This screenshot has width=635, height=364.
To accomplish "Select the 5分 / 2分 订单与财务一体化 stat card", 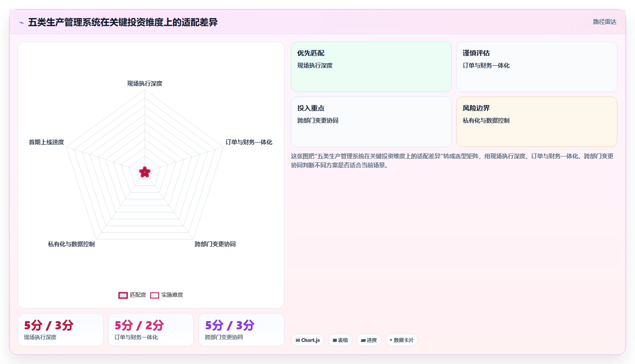I will (x=151, y=330).
